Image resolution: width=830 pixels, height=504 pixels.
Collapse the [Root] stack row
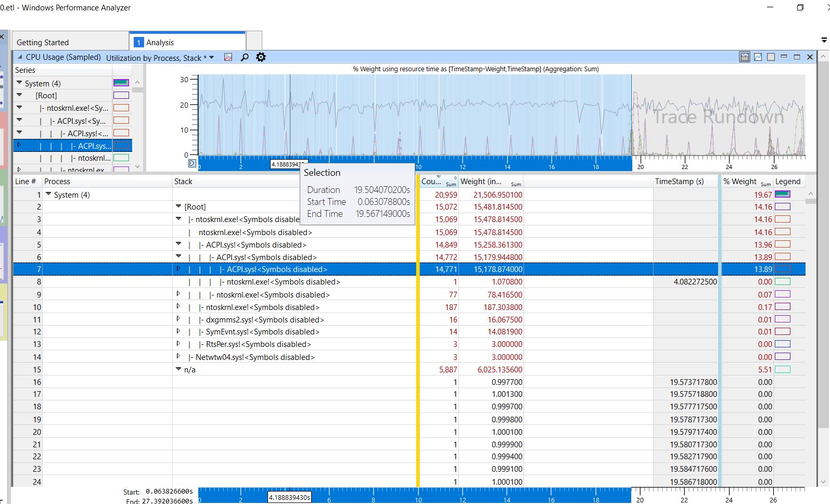pyautogui.click(x=178, y=206)
